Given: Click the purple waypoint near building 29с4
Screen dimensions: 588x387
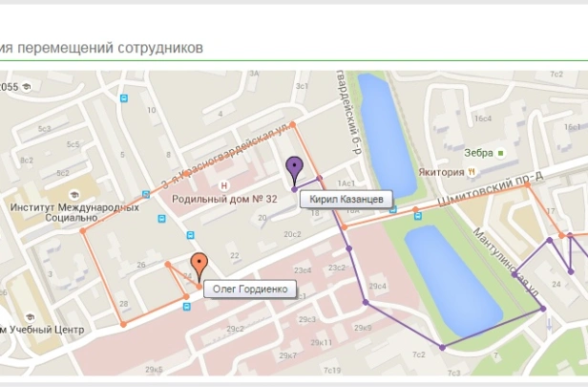Looking at the screenshot, I should [366, 302].
